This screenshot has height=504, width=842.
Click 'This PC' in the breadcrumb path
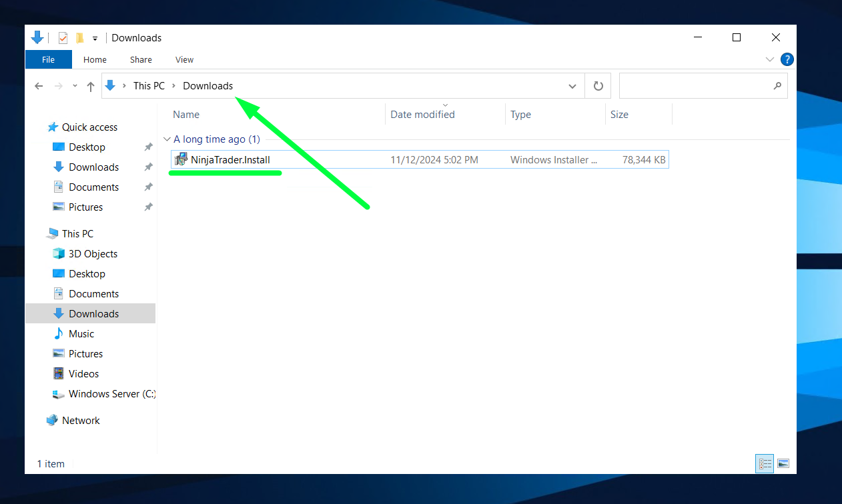click(x=149, y=86)
